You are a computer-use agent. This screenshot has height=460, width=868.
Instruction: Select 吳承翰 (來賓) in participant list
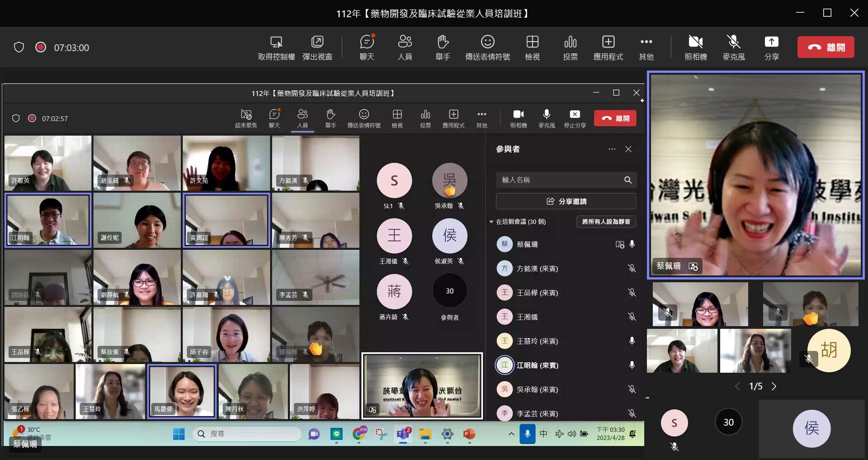[x=566, y=389]
